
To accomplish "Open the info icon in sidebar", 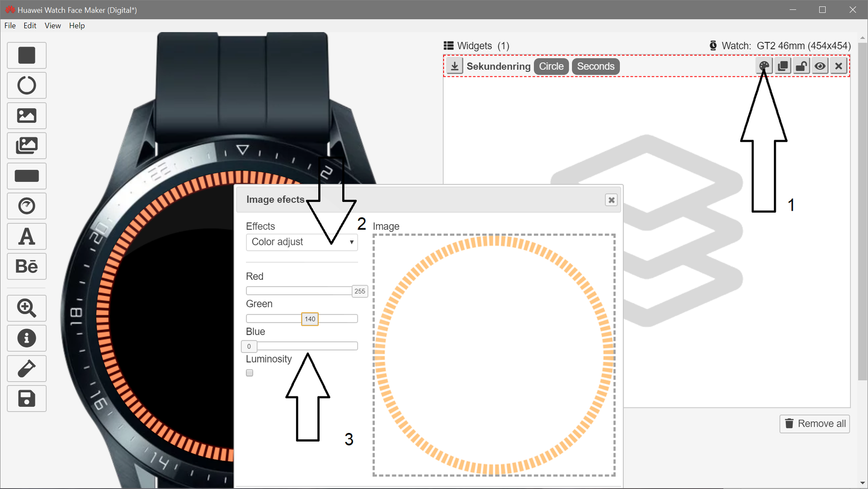I will (27, 338).
